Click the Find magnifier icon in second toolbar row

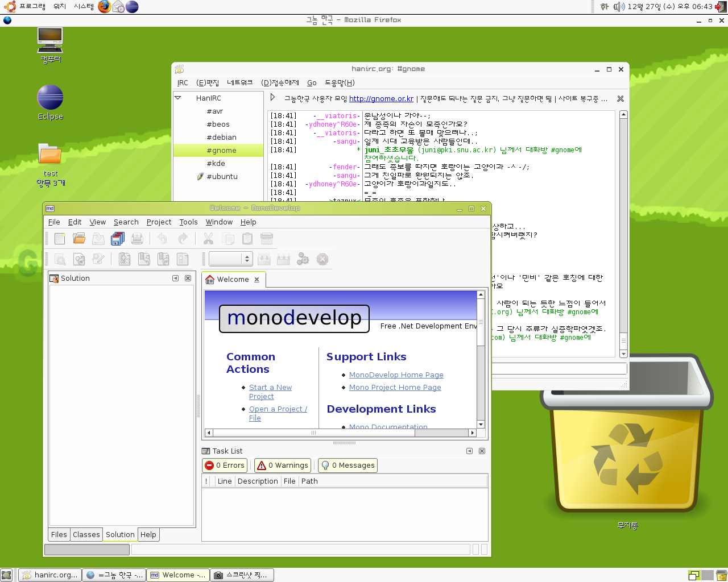point(60,259)
